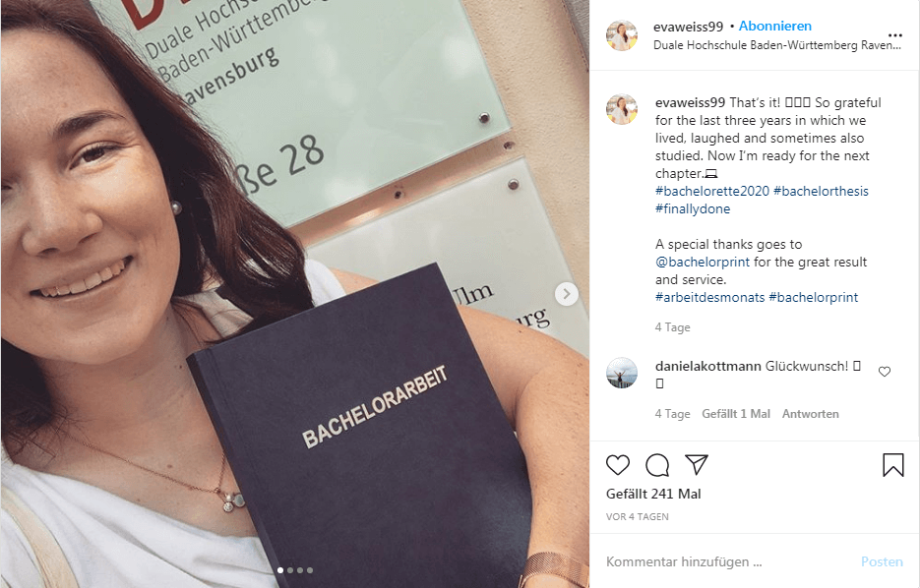Go to the next photo using the arrow

click(x=566, y=294)
